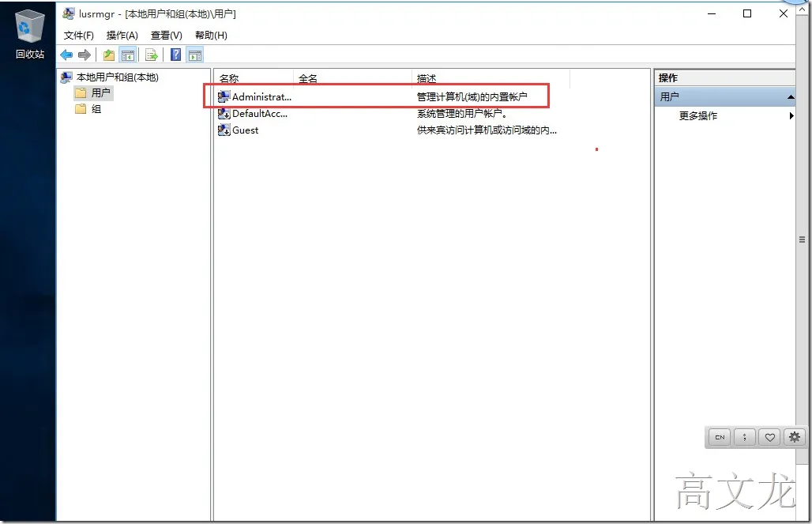Click 更多操作 in the action pane
812x524 pixels.
coord(698,115)
